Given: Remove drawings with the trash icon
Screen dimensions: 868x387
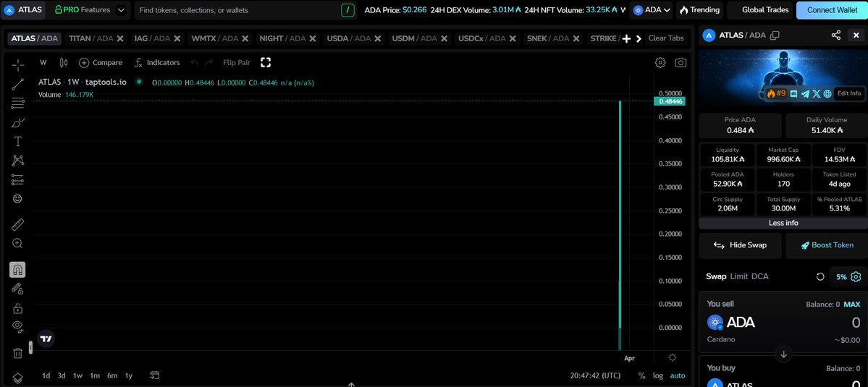Looking at the screenshot, I should tap(17, 353).
